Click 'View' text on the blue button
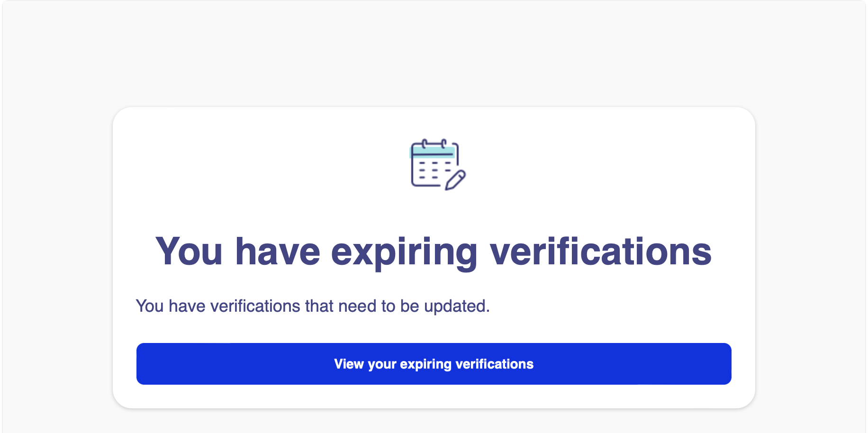868x433 pixels. pos(349,364)
